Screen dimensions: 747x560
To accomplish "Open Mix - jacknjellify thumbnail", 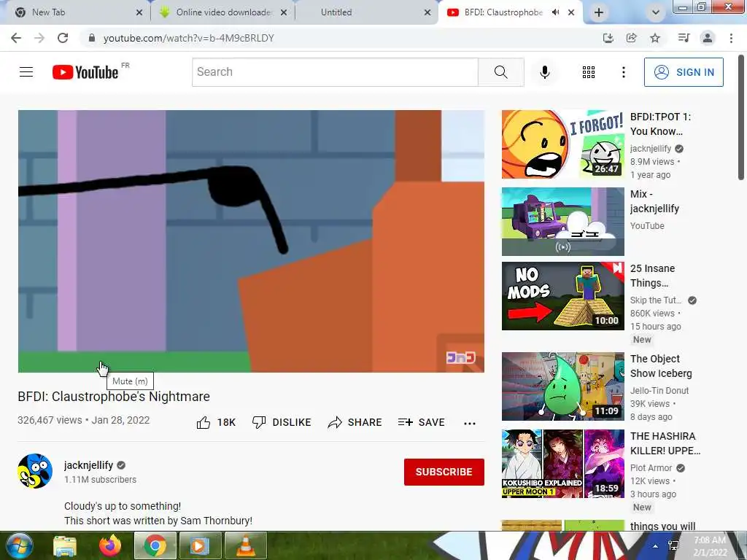I will 562,222.
